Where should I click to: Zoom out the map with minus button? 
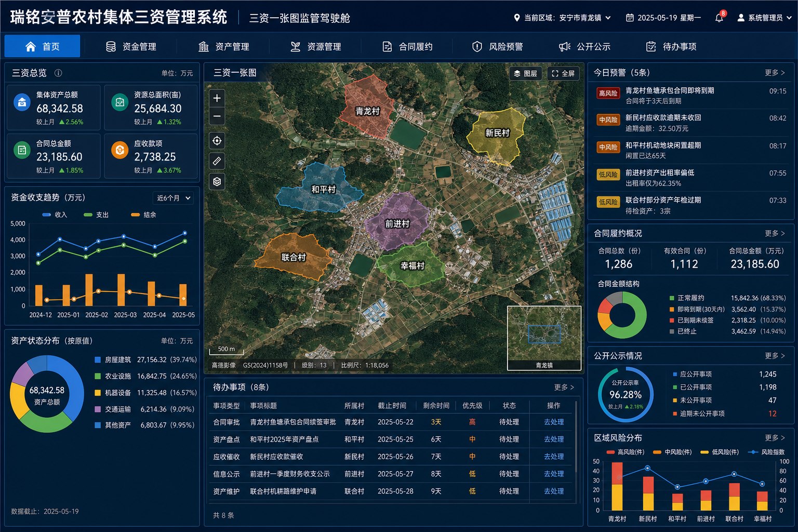(x=217, y=116)
